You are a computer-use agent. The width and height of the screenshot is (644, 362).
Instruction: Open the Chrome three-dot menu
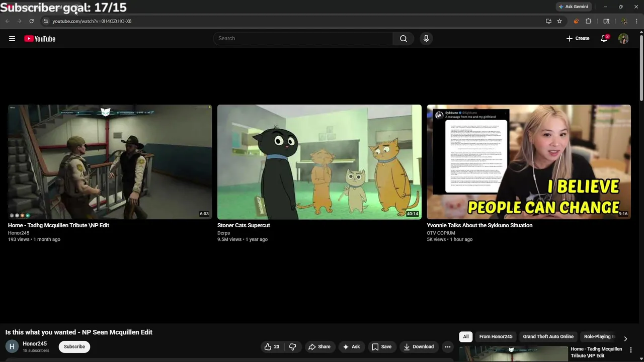pos(636,21)
